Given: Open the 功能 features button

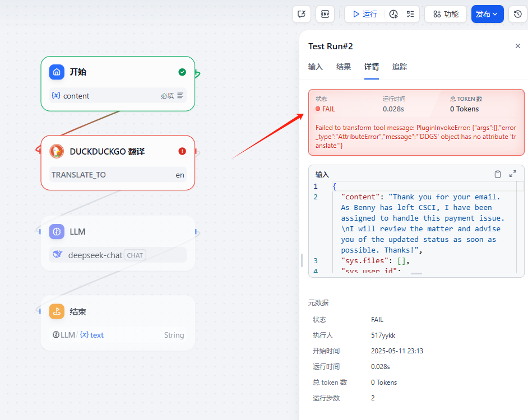Looking at the screenshot, I should pos(445,14).
